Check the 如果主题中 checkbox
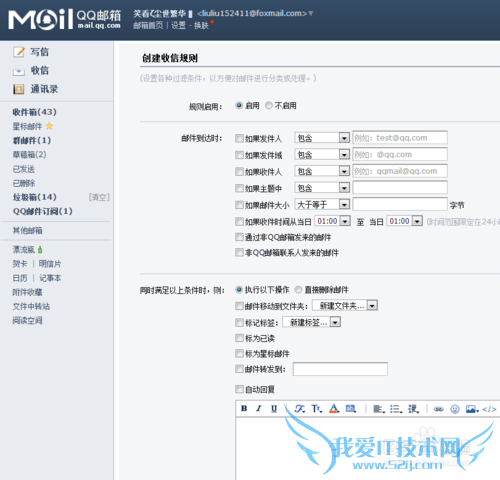This screenshot has height=480, width=500. coord(239,188)
